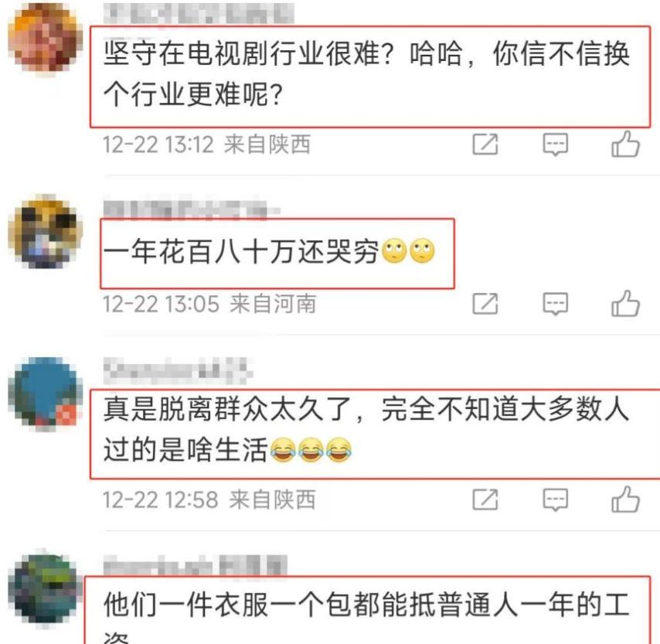The width and height of the screenshot is (660, 644).
Task: Open the second commenter's blurred username
Action: (191, 210)
